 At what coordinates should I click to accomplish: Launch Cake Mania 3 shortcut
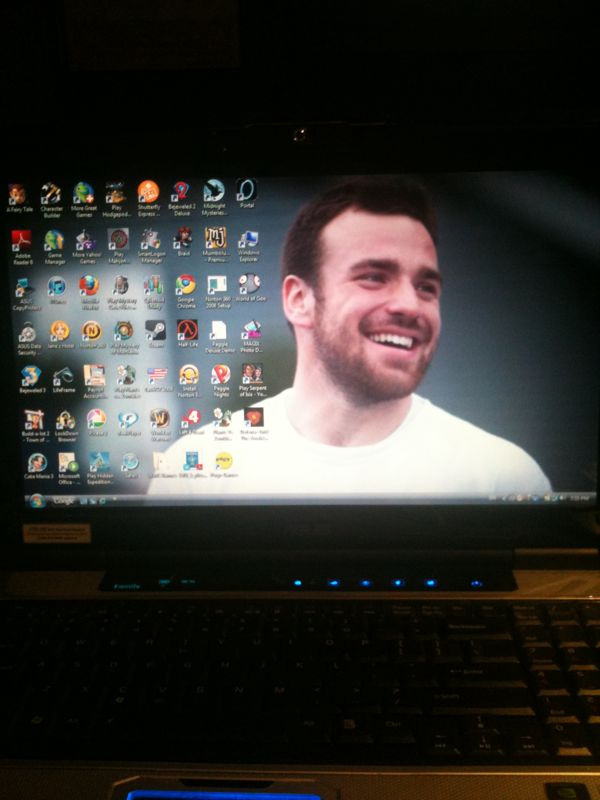(37, 463)
